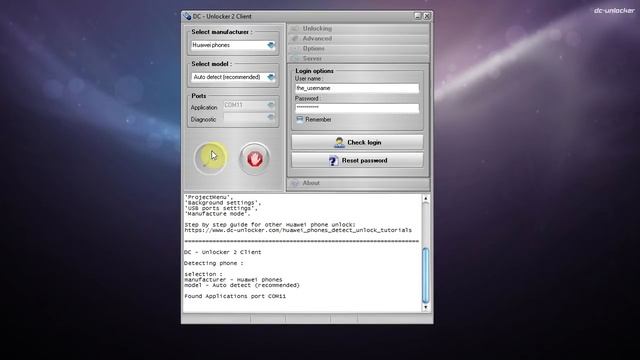Open the Unlocking section tab

tap(358, 29)
